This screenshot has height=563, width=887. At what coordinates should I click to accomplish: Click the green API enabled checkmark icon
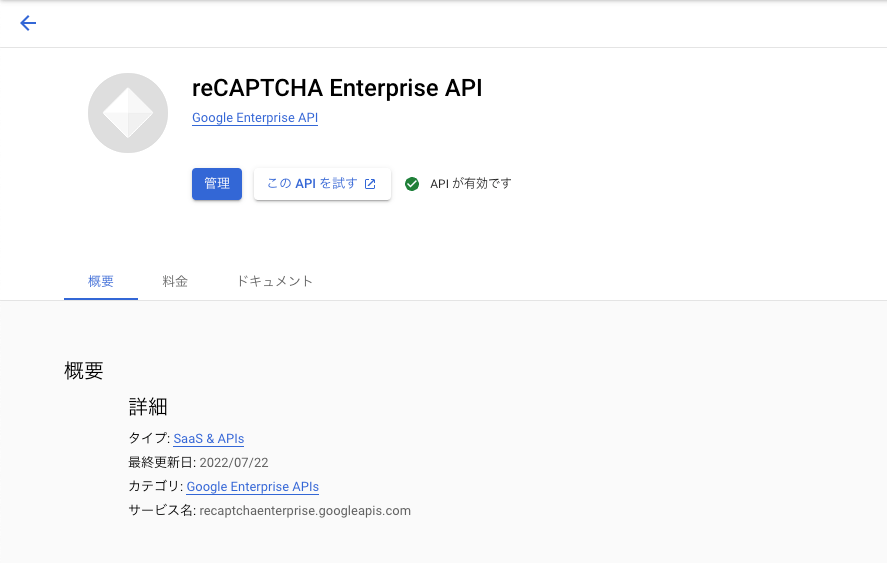pos(412,184)
